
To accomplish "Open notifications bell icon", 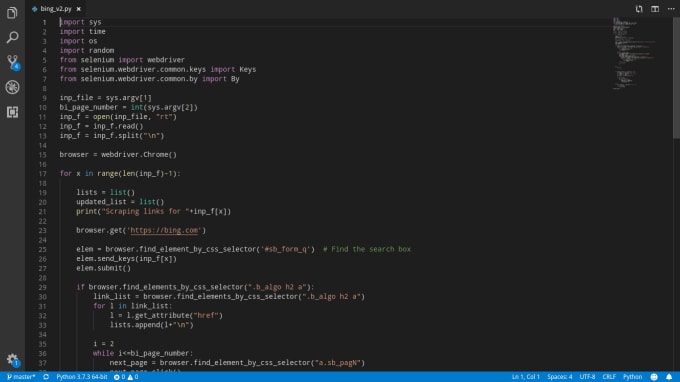I will point(669,377).
